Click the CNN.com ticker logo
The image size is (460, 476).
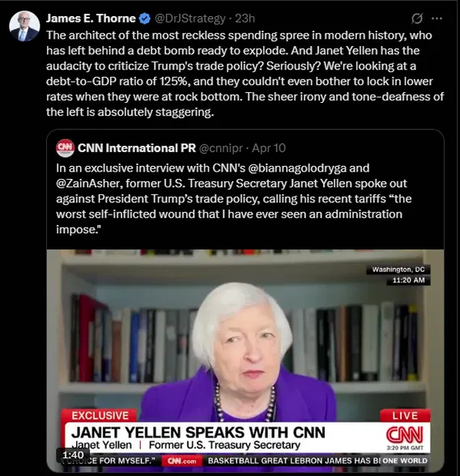(x=182, y=461)
